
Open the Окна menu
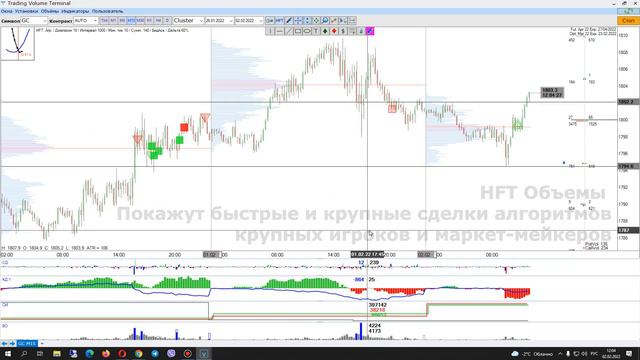point(7,11)
